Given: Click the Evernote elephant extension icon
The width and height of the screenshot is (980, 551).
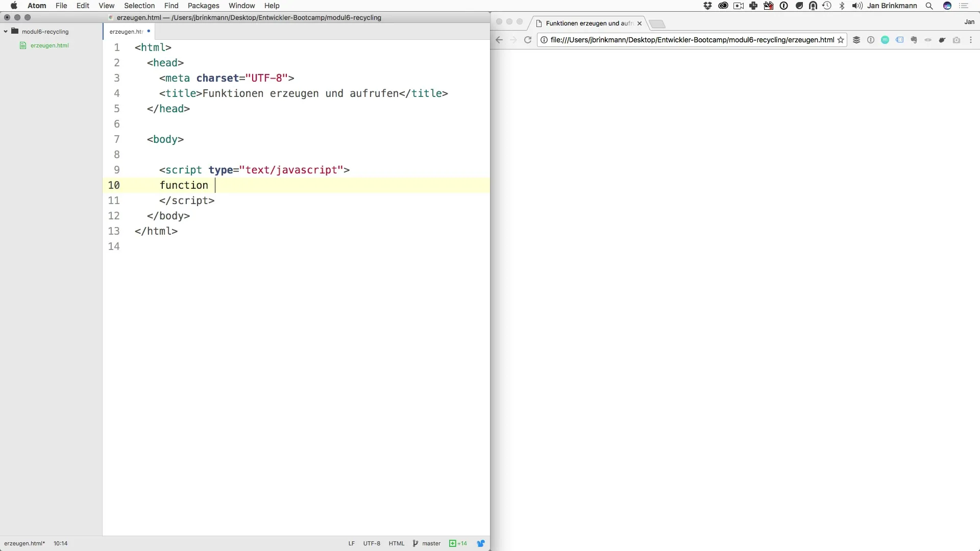Looking at the screenshot, I should (x=914, y=40).
